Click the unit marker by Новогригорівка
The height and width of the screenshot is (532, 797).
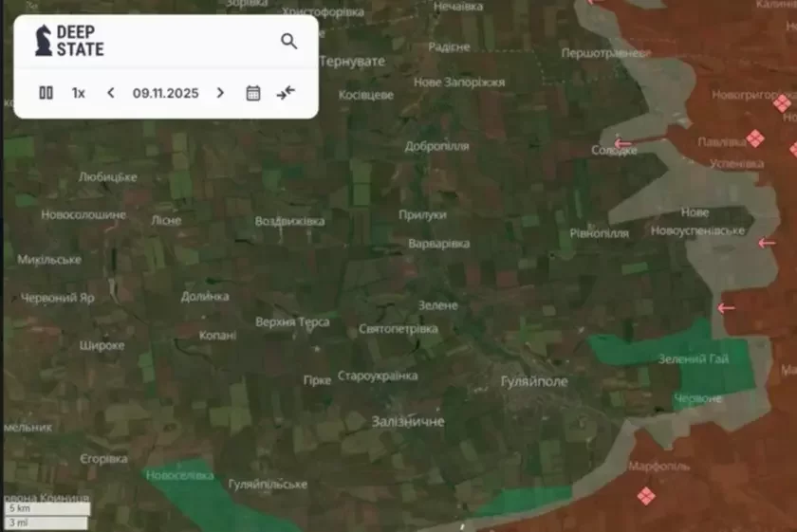point(781,102)
